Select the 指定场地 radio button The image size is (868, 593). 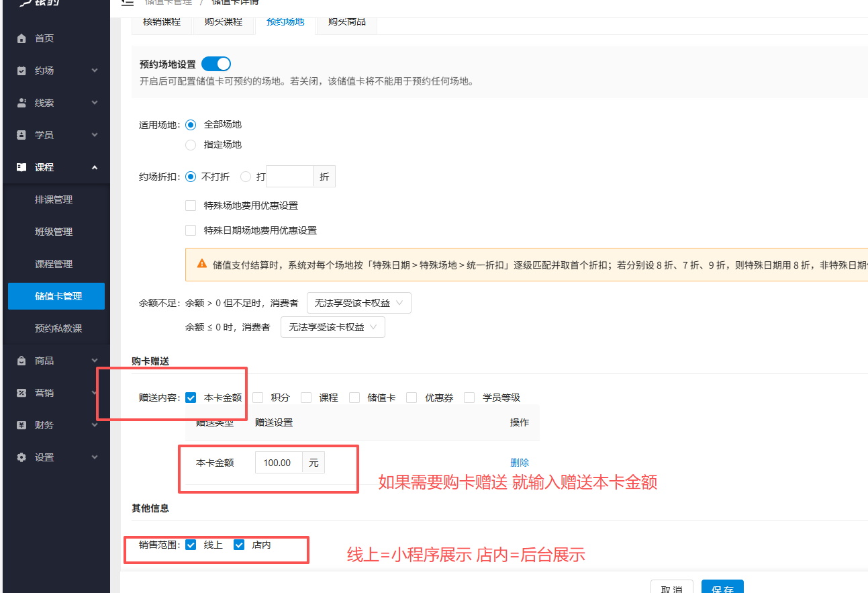point(190,144)
